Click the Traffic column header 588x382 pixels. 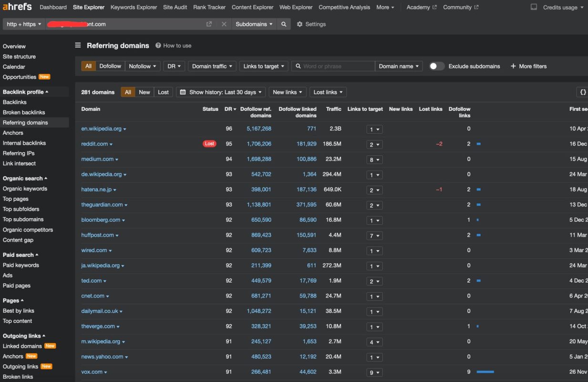click(x=334, y=109)
